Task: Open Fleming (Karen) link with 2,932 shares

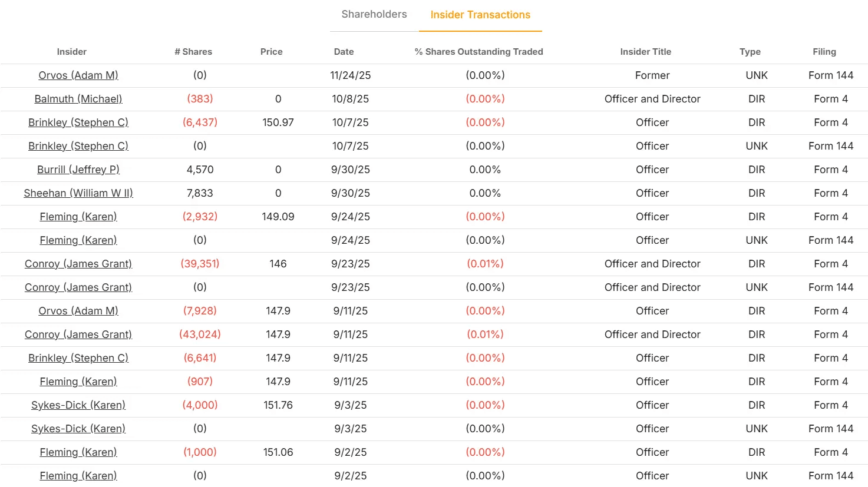Action: click(78, 217)
